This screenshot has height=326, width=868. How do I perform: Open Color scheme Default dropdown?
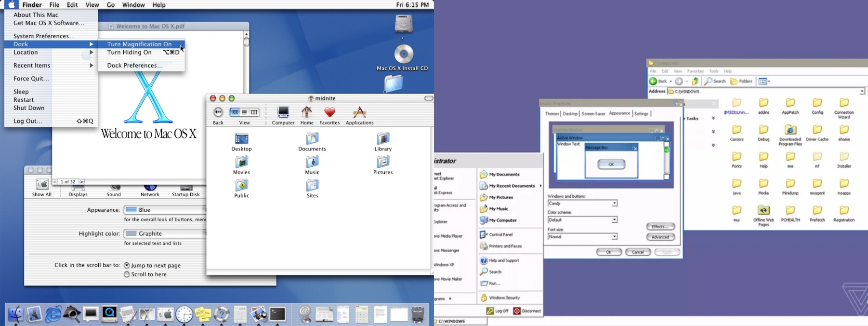point(582,220)
